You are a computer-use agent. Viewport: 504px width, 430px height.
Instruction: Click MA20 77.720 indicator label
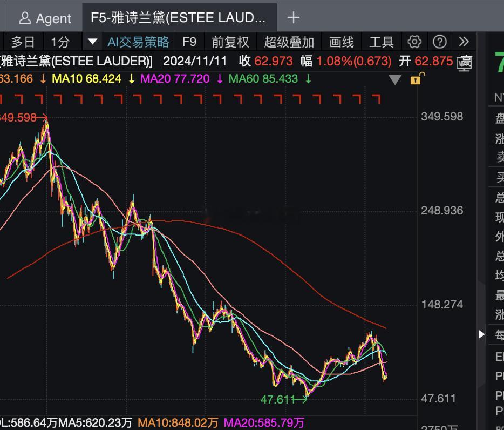tap(175, 79)
